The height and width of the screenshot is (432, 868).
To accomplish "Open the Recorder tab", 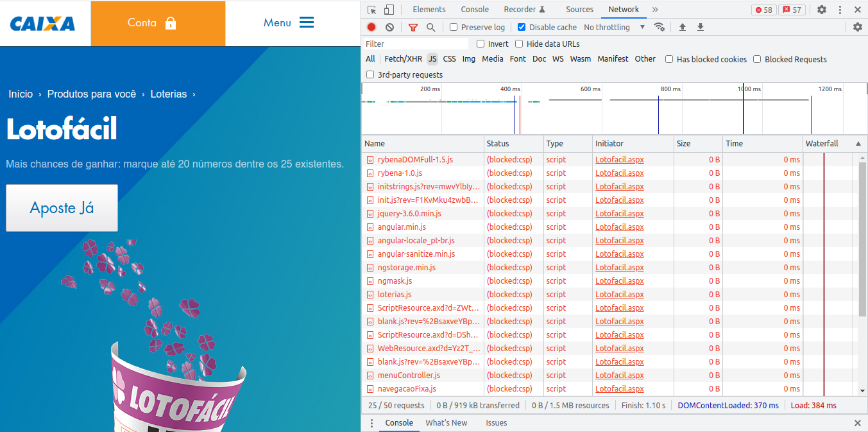I will pos(524,10).
